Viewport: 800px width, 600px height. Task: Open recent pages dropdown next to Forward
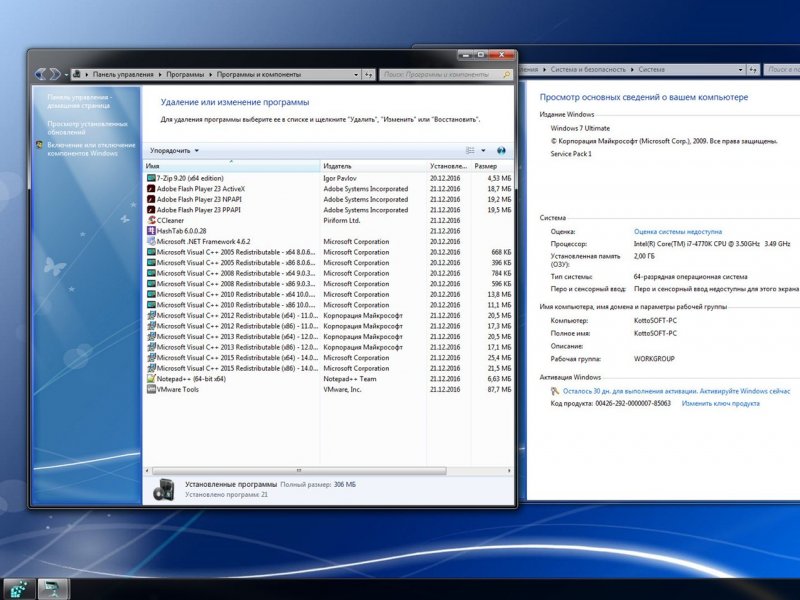66,75
